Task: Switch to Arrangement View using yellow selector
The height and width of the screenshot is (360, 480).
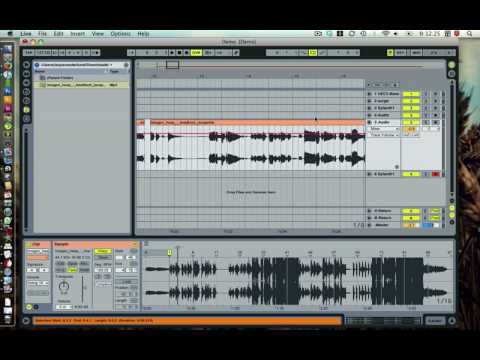Action: 452,65
